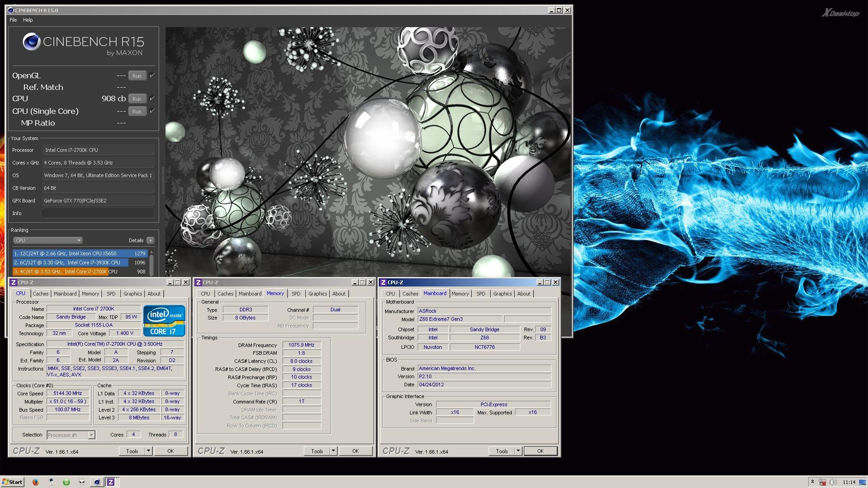Viewport: 868px width, 488px height.
Task: Open the Windows Start menu
Action: point(13,482)
